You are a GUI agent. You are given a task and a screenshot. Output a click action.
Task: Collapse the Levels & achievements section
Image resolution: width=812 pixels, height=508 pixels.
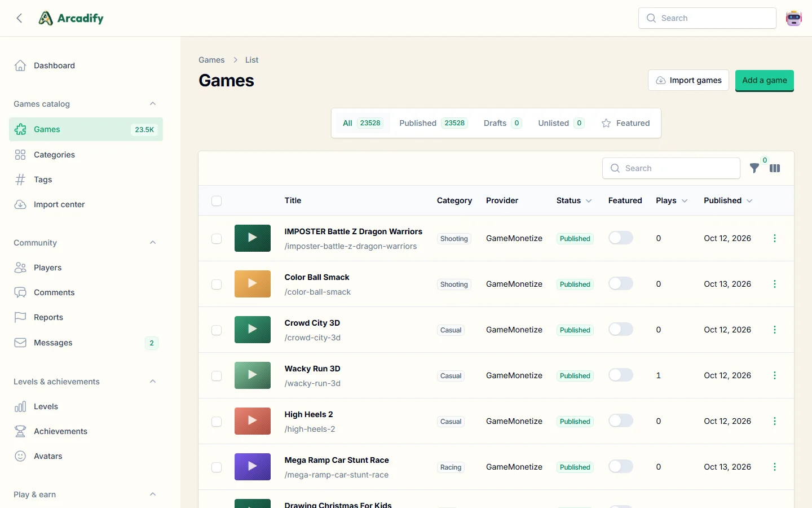tap(153, 382)
